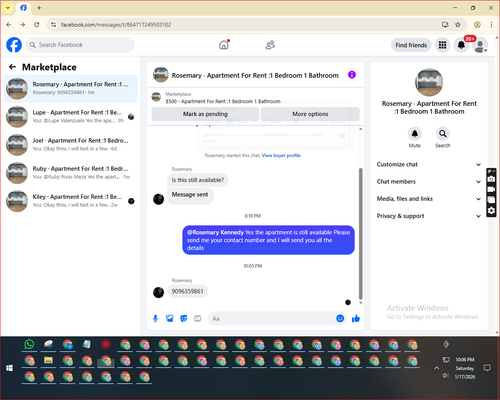Click the 'Message sent' bubble
This screenshot has height=400, width=500.
(x=190, y=195)
